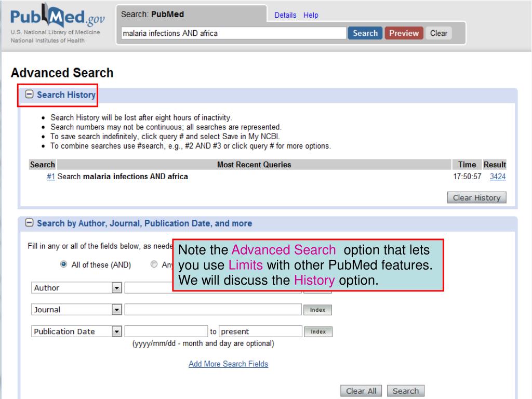This screenshot has width=532, height=399.
Task: Click the Clear History button
Action: [477, 197]
